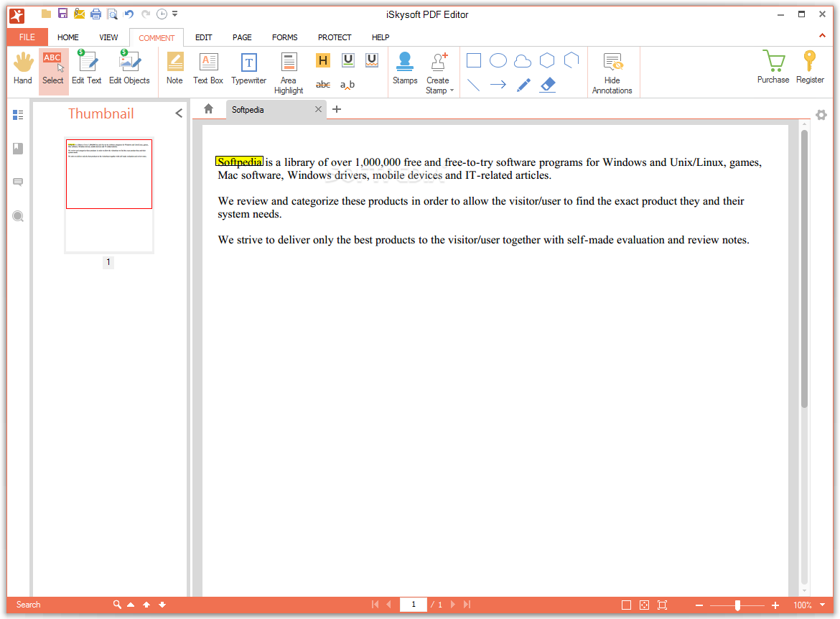
Task: Click the Register key button
Action: [810, 68]
